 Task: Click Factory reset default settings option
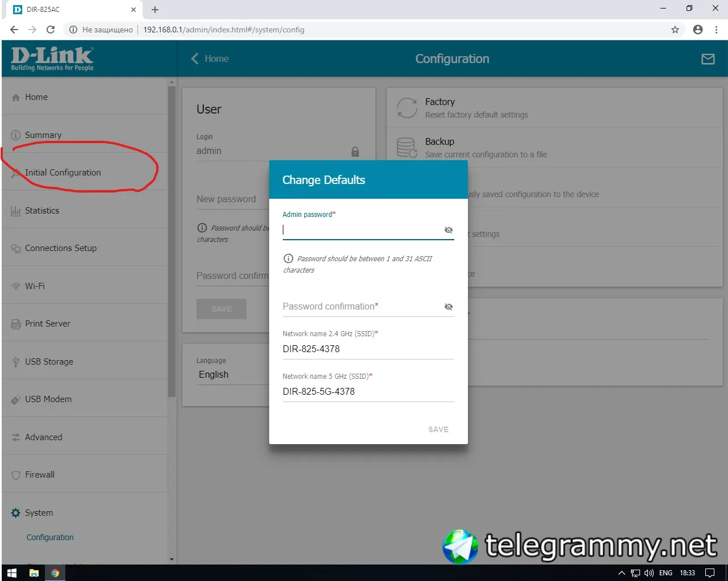(x=554, y=108)
